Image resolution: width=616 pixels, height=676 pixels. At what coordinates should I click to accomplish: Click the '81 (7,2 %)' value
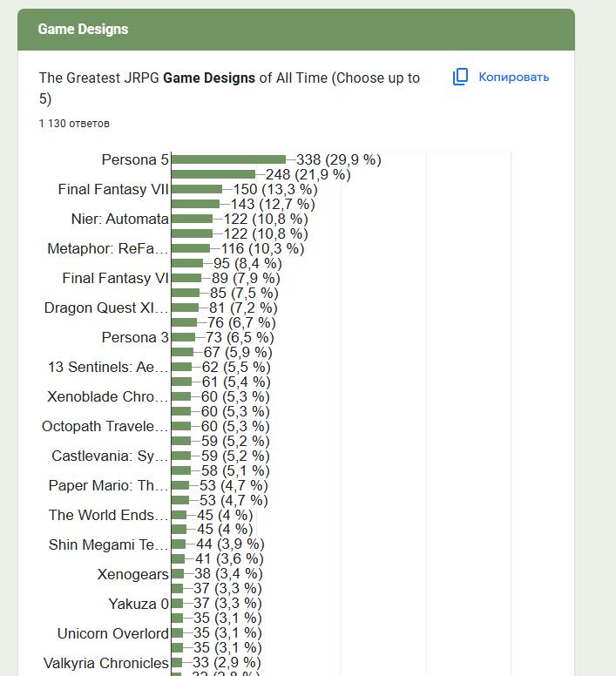pyautogui.click(x=243, y=308)
